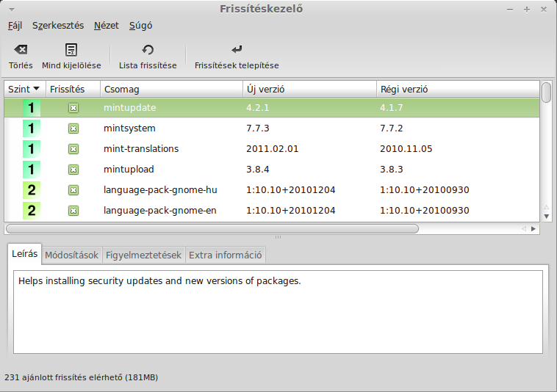Open the Fájl menu
557x392 pixels.
pyautogui.click(x=15, y=26)
